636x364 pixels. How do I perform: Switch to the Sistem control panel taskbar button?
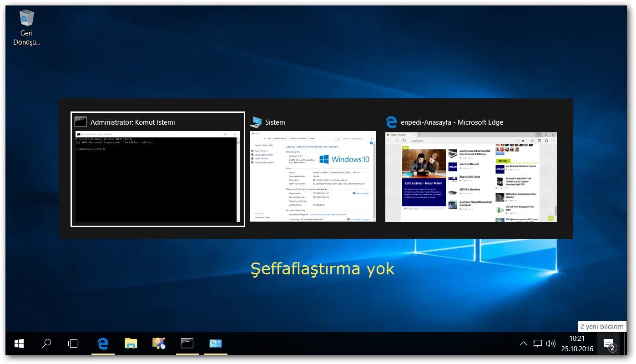(216, 344)
